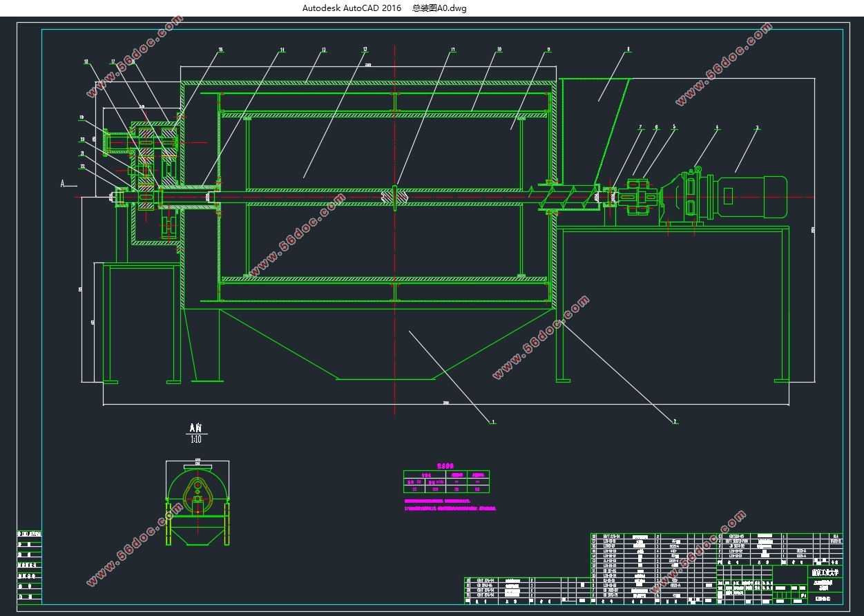The width and height of the screenshot is (864, 616).
Task: Click part balloon number 1 at bottom
Action: [x=493, y=421]
